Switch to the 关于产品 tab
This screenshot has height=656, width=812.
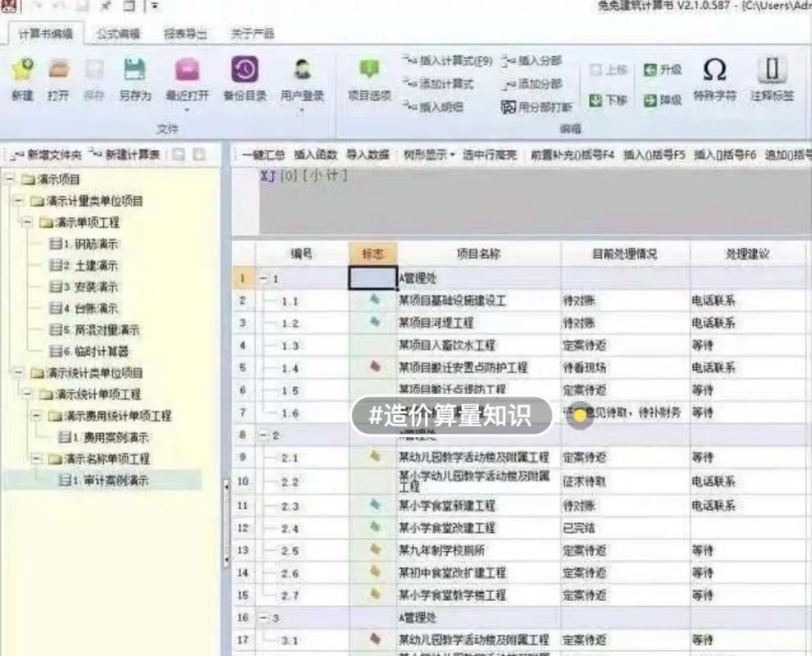pyautogui.click(x=252, y=34)
